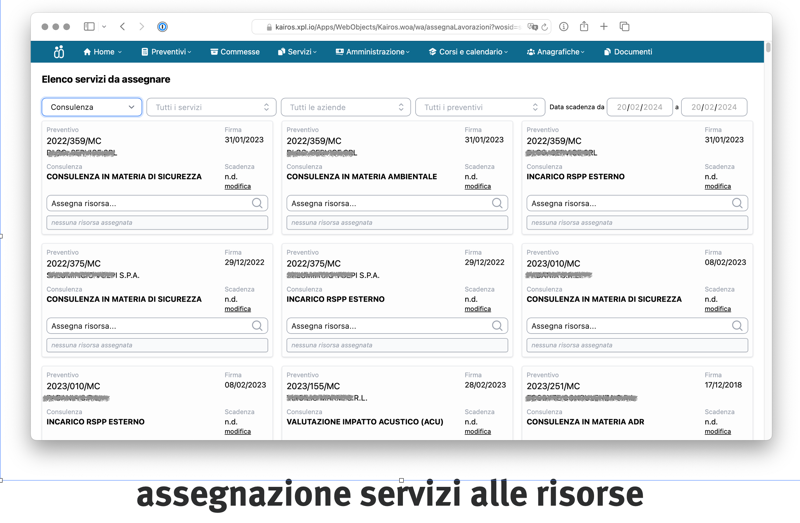
Task: Open the 1Password extension icon
Action: point(162,27)
